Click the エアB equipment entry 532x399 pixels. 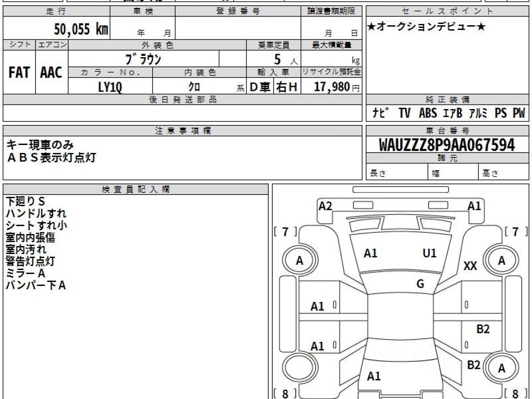point(453,113)
